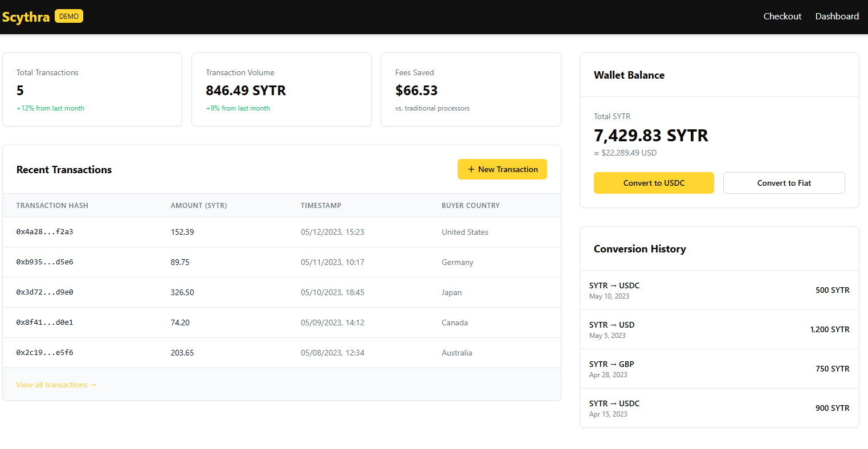Viewport: 868px width, 449px height.
Task: Click the DEMO badge next to the logo
Action: pyautogui.click(x=68, y=16)
